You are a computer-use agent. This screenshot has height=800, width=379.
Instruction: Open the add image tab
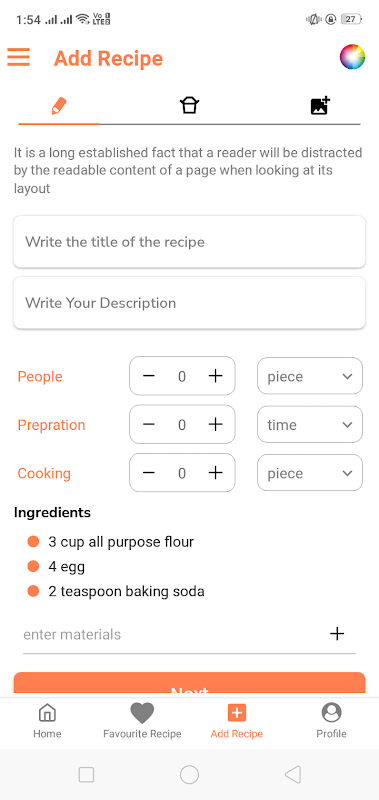(320, 106)
